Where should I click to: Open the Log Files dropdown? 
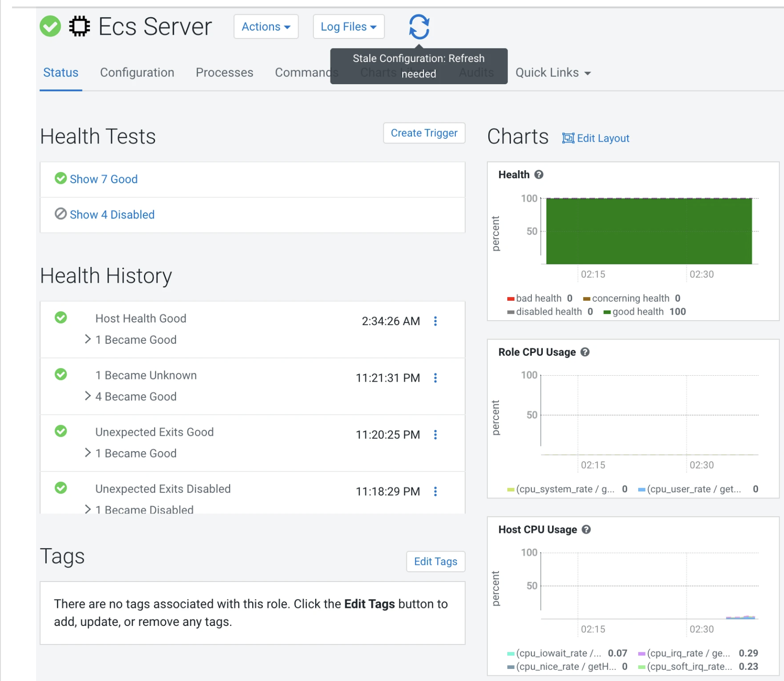(x=348, y=27)
